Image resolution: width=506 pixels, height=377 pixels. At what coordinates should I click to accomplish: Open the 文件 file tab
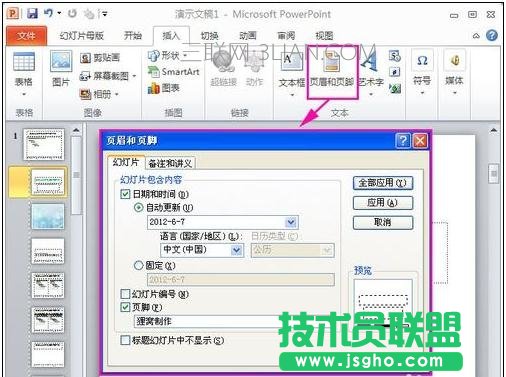[x=26, y=36]
